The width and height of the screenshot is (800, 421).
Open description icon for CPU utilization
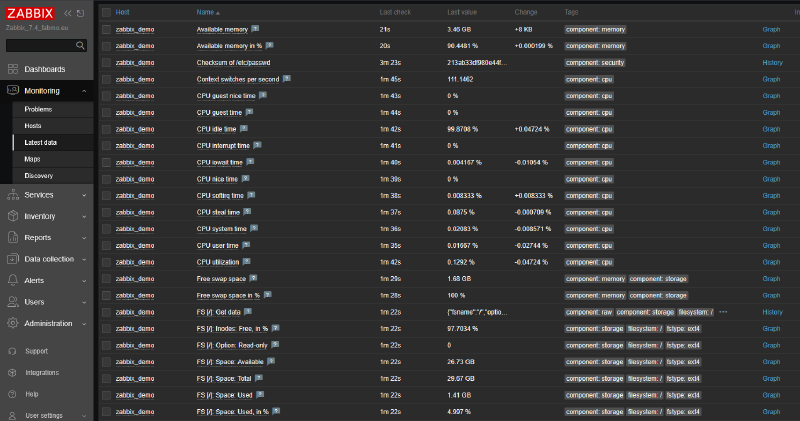click(x=246, y=262)
